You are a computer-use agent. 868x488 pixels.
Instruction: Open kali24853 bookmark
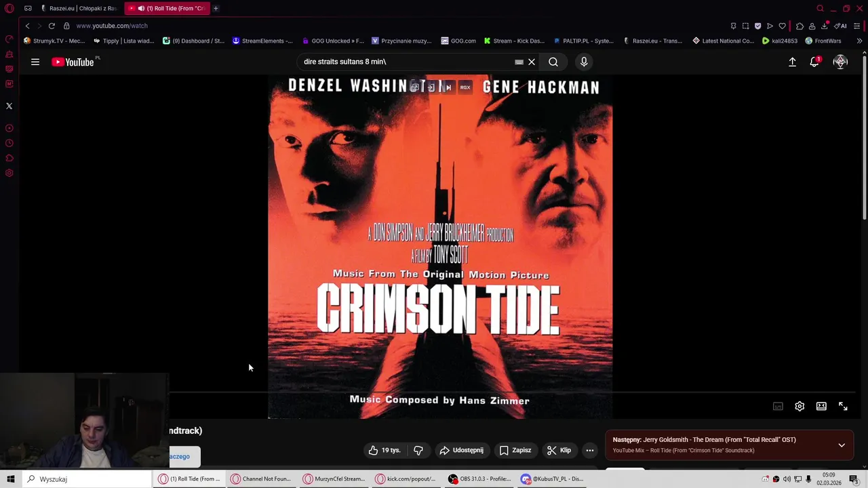tap(780, 41)
